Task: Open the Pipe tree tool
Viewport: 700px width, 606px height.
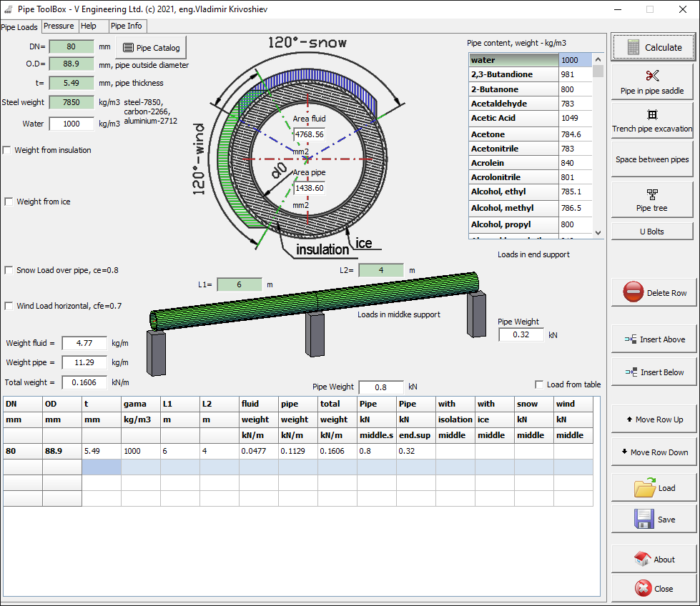Action: point(652,199)
